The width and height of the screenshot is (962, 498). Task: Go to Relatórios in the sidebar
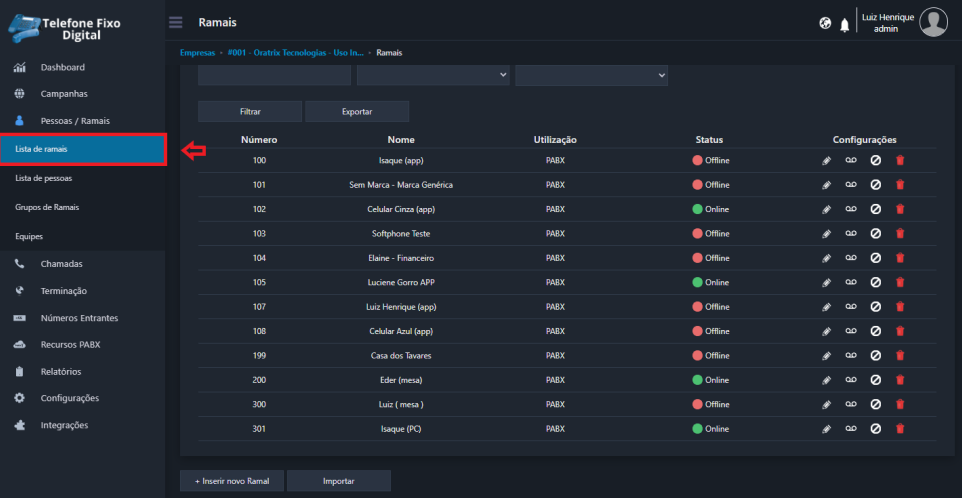coord(62,371)
